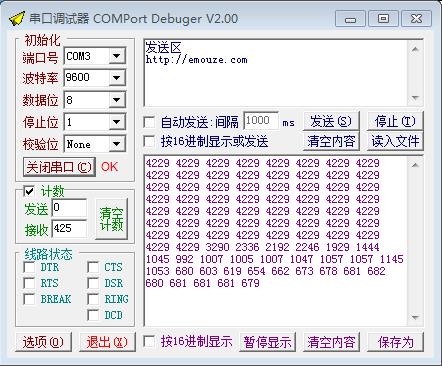Click send area scrollbar down arrow
The image size is (442, 366).
[415, 97]
